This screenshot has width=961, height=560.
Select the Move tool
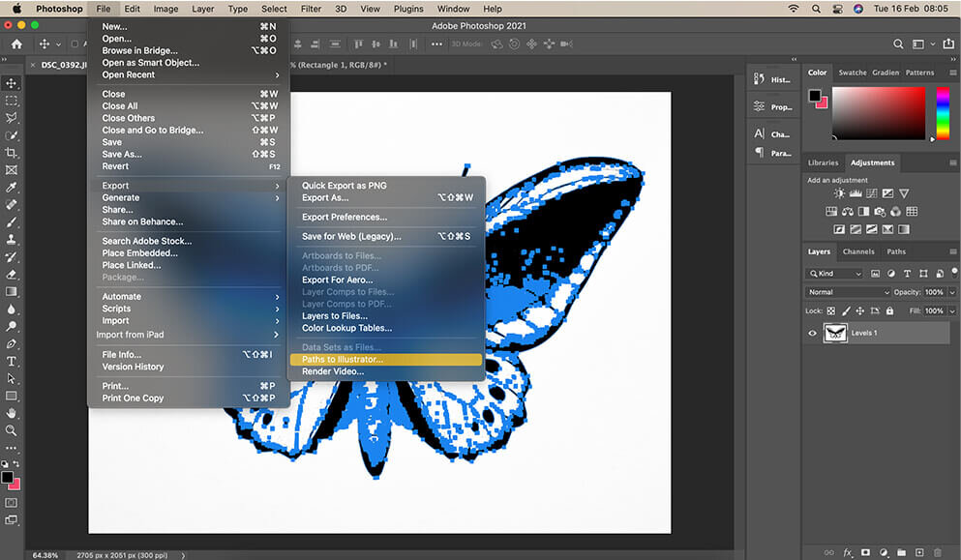11,83
